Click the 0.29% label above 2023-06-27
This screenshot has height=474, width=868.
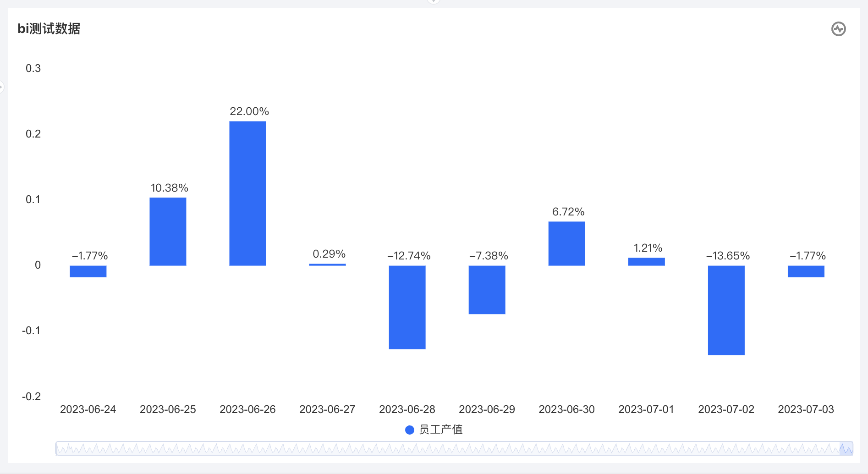pyautogui.click(x=329, y=254)
